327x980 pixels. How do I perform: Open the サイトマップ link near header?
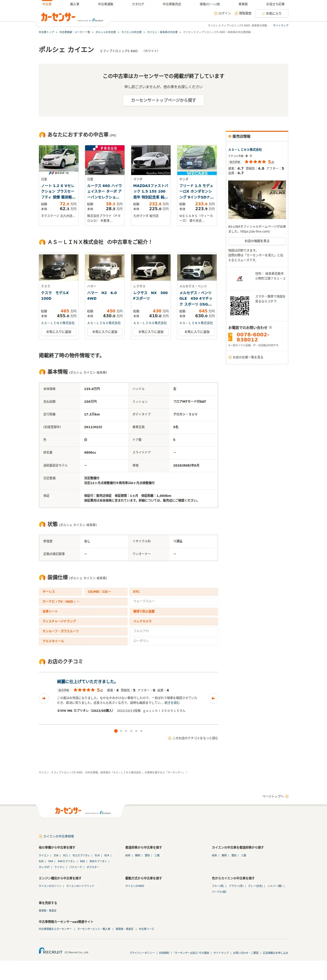tap(281, 25)
